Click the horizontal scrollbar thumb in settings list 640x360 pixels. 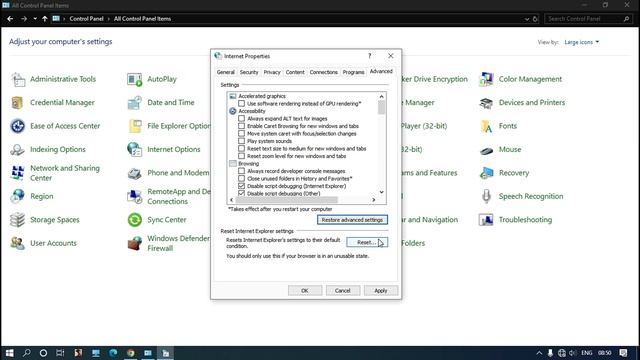(287, 200)
